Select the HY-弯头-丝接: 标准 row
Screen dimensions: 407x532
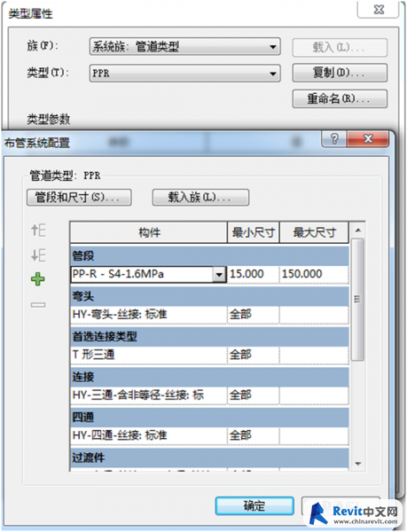(209, 315)
